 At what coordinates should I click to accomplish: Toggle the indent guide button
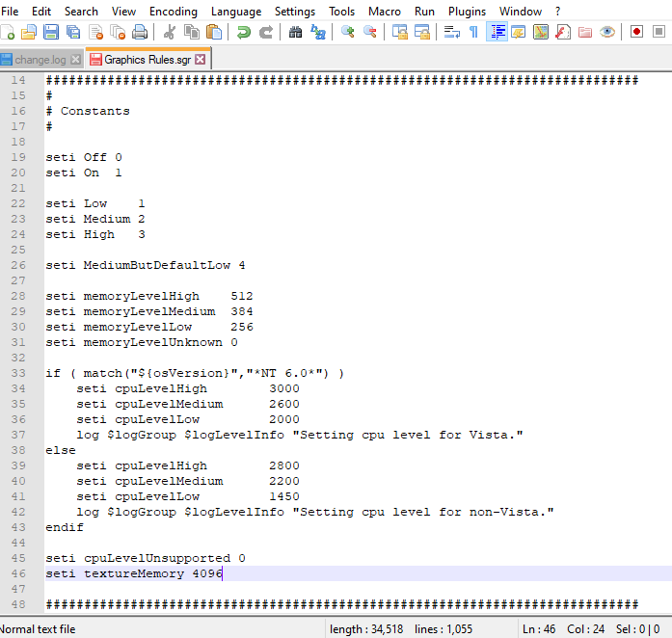[497, 32]
